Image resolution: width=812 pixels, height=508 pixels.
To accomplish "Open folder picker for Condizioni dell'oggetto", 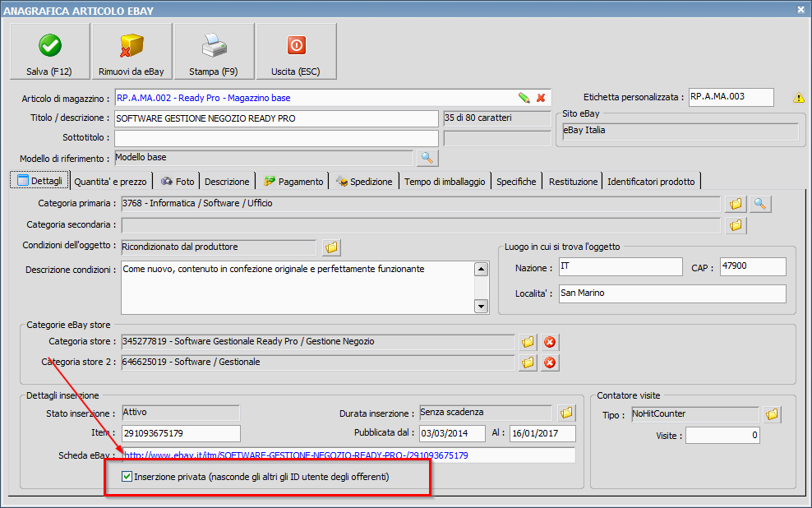I will click(331, 247).
